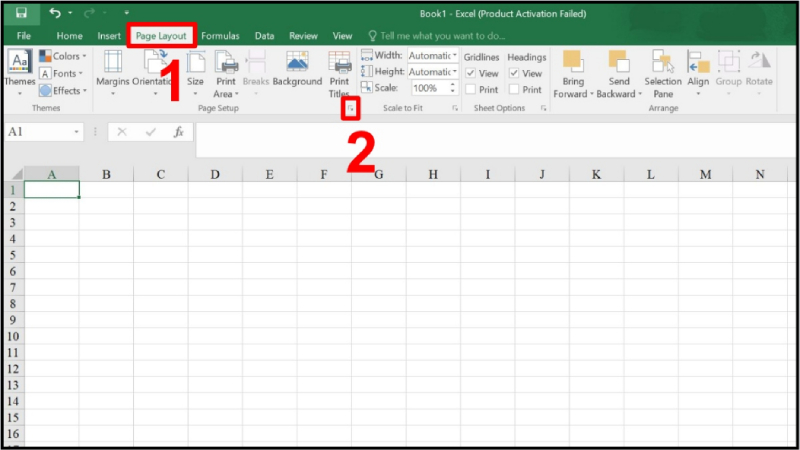Click the Enter checkmark formula button
Screen dimensions: 800x450
tap(150, 132)
